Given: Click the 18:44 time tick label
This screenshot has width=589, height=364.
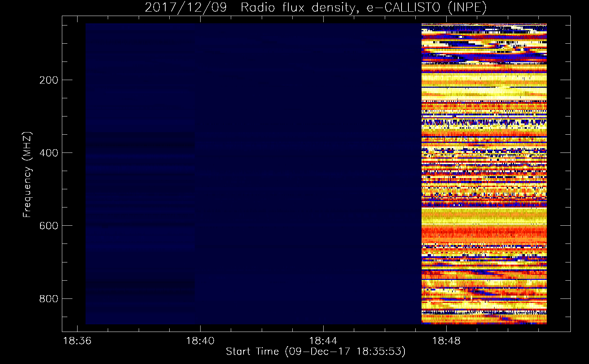Looking at the screenshot, I should click(x=323, y=341).
